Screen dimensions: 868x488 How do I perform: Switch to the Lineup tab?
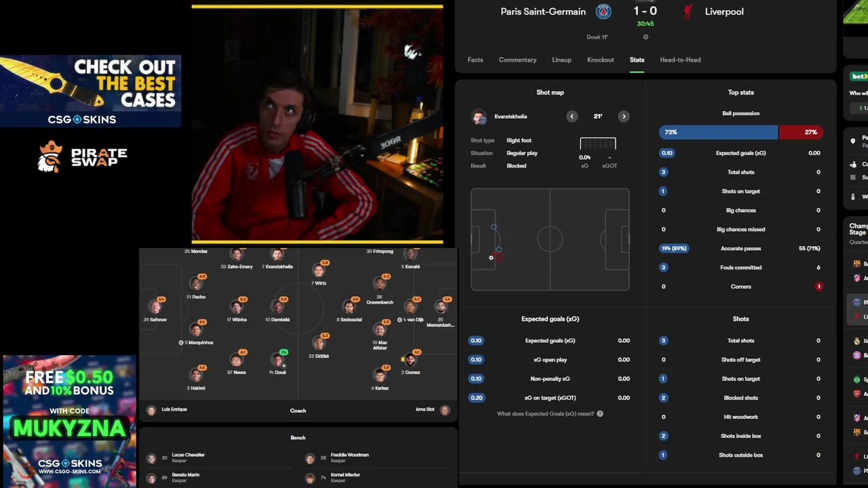point(561,60)
